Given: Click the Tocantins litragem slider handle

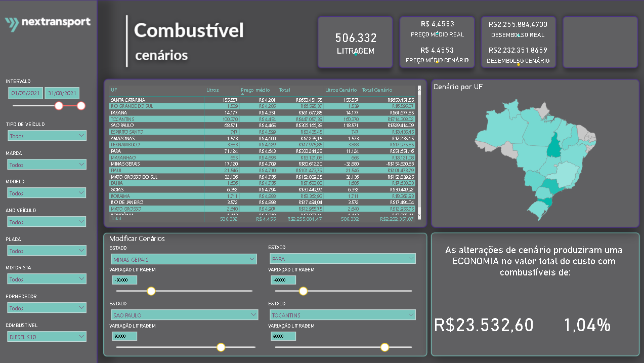Looking at the screenshot, I should (384, 347).
